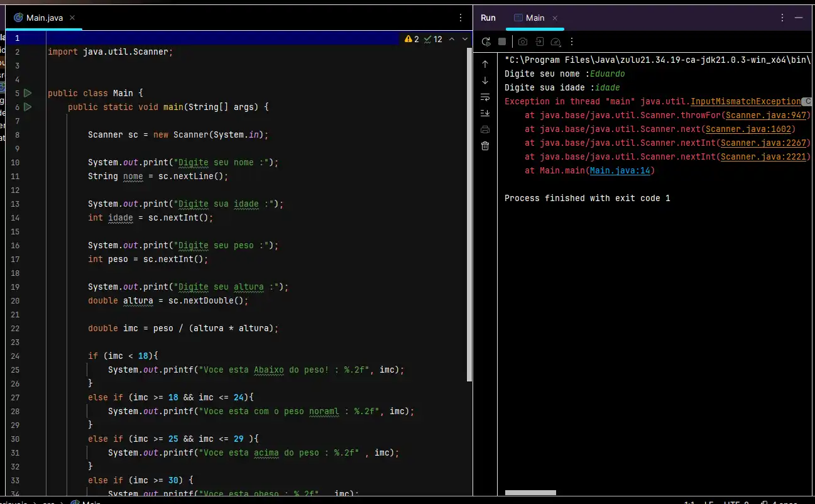Viewport: 815px width, 504px height.
Task: Rerun the Main program
Action: point(486,41)
